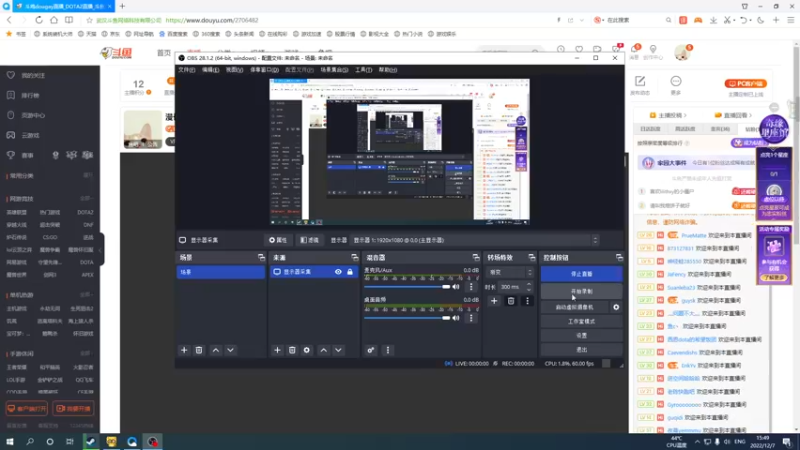The height and width of the screenshot is (450, 800).
Task: Mute the Mic/Aux audio channel
Action: click(x=456, y=287)
